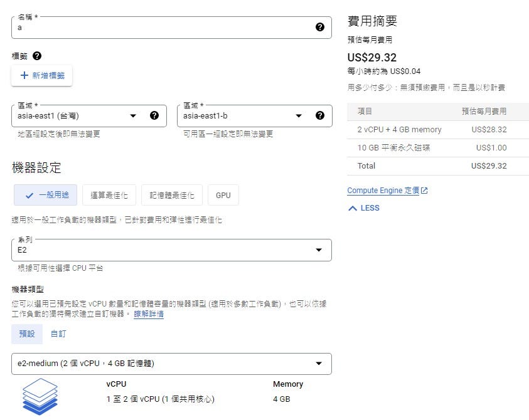Open help icon for the 名稱 field
The image size is (529, 420).
(320, 28)
